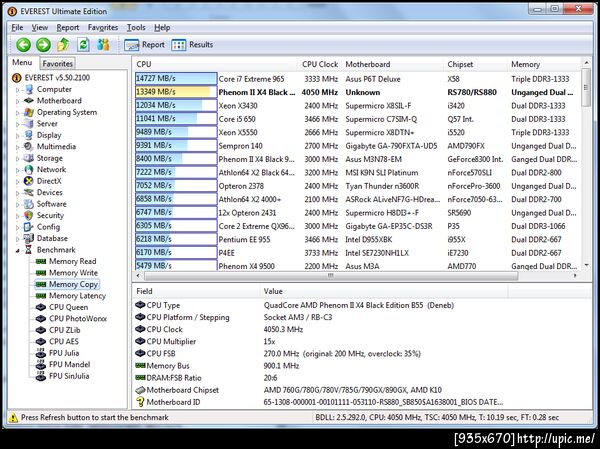The height and width of the screenshot is (449, 600).
Task: Click the Manage Users toolbar icon
Action: pyautogui.click(x=103, y=45)
